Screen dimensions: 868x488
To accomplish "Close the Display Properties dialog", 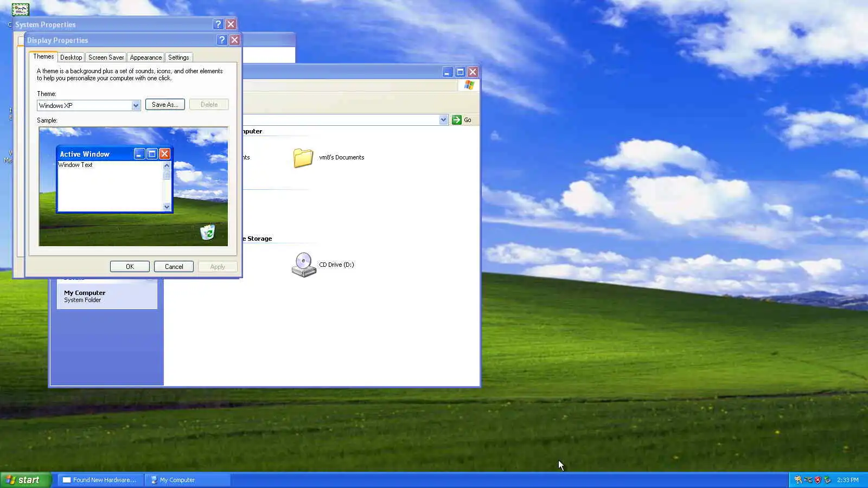I will [x=234, y=40].
